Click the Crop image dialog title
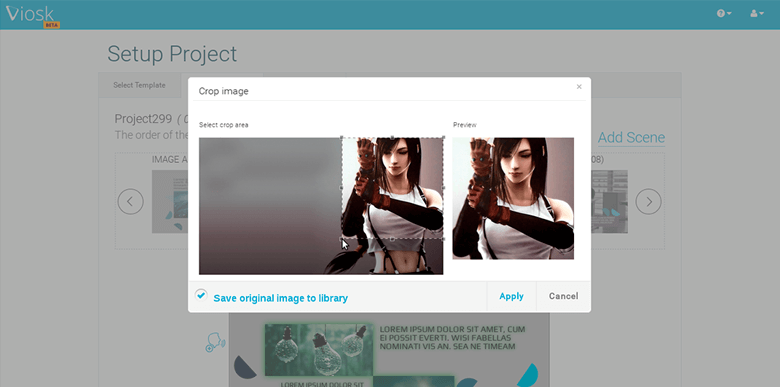780x387 pixels. pos(223,91)
